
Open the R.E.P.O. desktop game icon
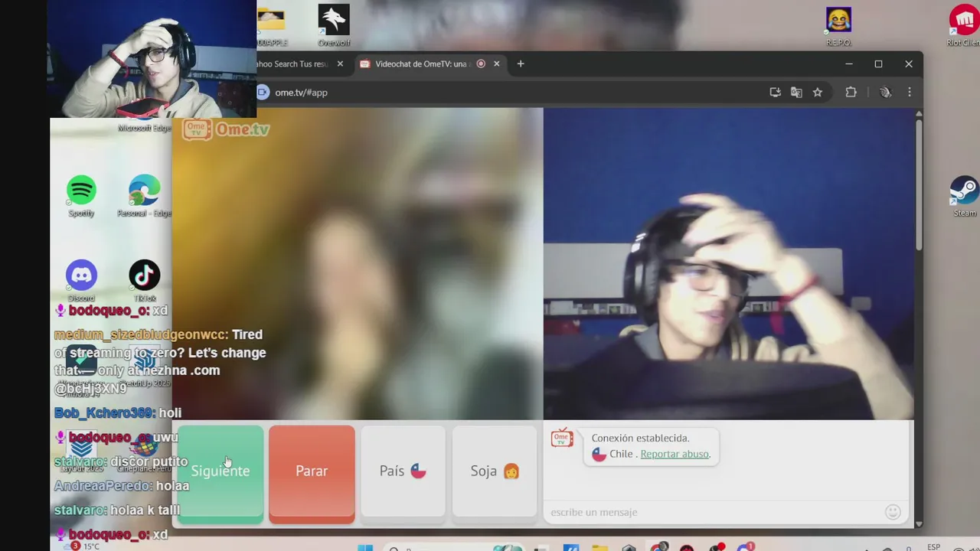coord(838,23)
